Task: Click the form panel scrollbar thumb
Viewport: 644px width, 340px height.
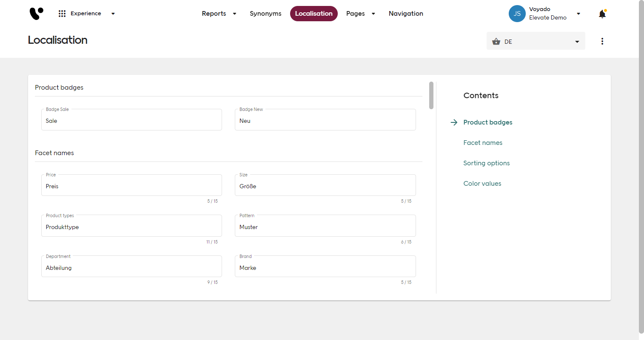Action: 431,95
